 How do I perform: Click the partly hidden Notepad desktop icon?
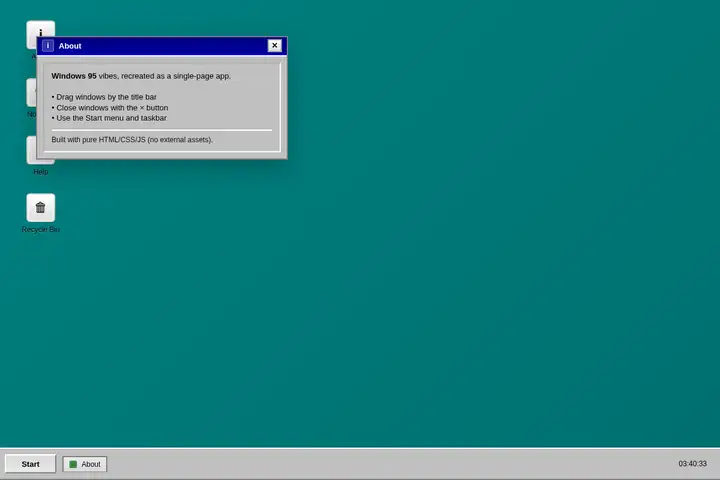pyautogui.click(x=31, y=93)
